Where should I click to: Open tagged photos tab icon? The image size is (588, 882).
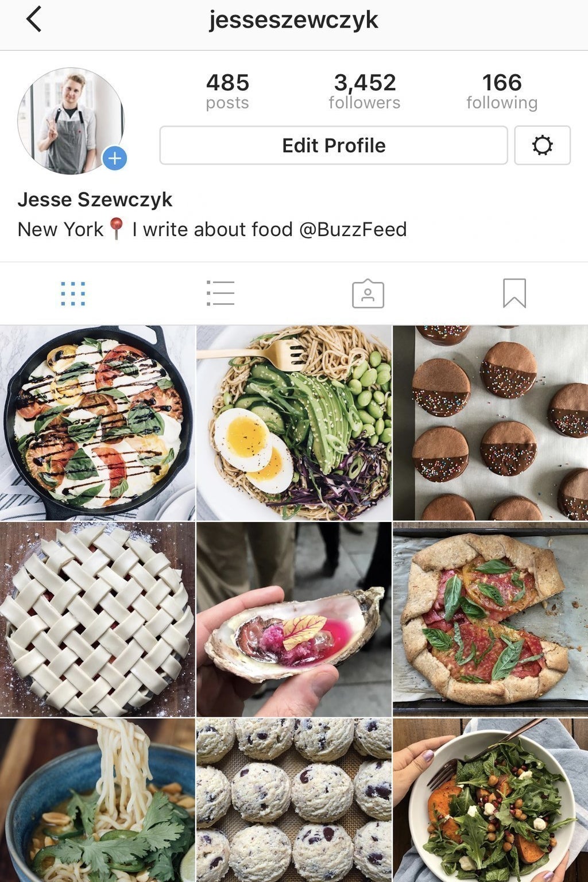368,293
